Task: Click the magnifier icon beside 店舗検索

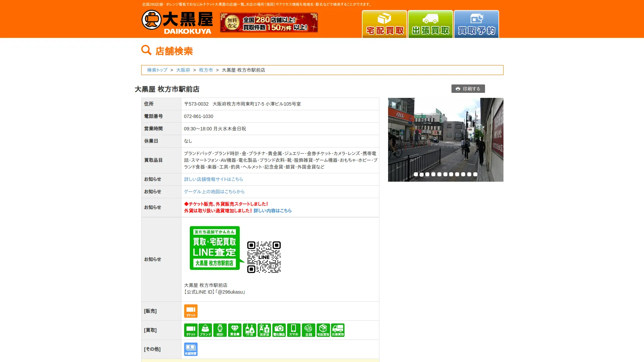Action: [x=146, y=50]
